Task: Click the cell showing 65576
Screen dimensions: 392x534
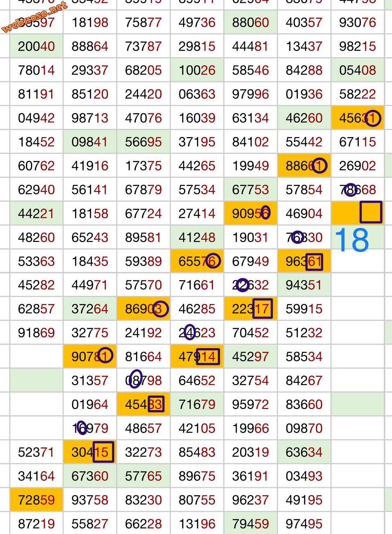Action: [197, 261]
